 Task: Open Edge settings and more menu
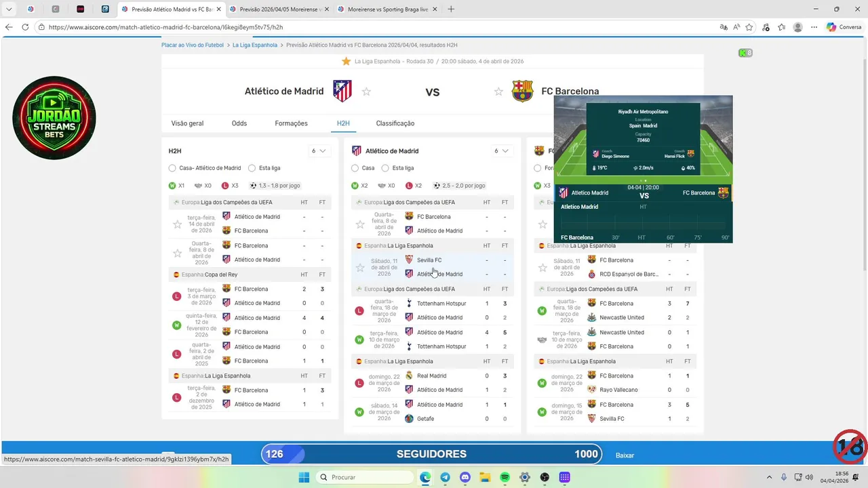[x=814, y=27]
